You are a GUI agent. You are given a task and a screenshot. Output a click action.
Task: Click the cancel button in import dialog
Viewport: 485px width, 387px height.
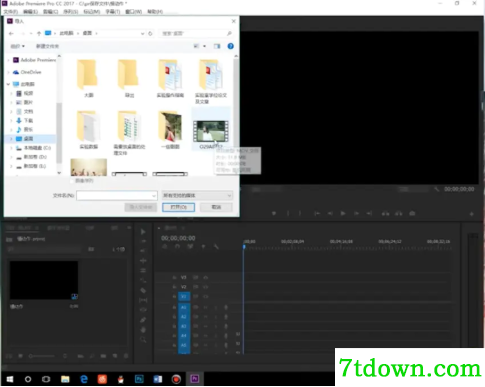tap(216, 207)
